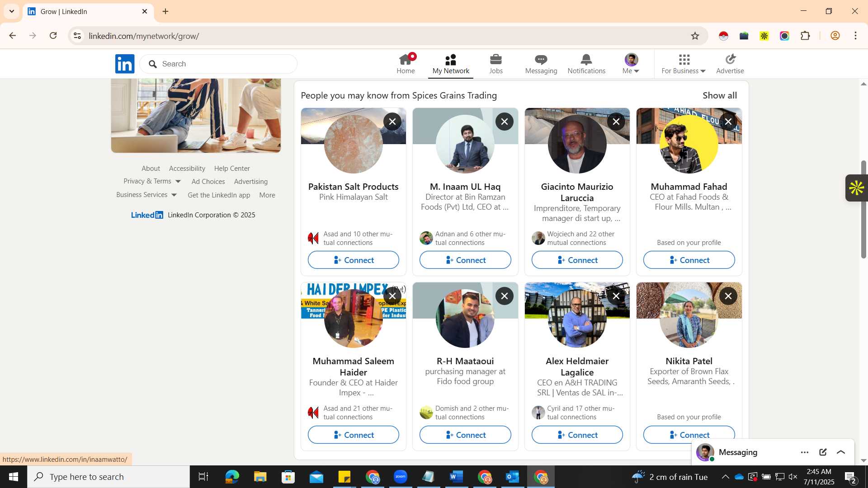Reload the LinkedIn page
The width and height of the screenshot is (868, 488).
[x=53, y=36]
